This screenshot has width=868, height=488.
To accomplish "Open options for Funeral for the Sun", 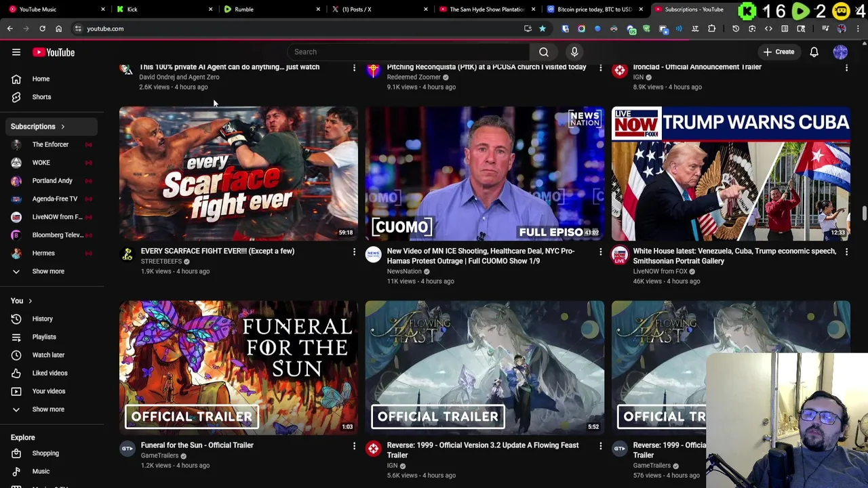I will (x=354, y=446).
